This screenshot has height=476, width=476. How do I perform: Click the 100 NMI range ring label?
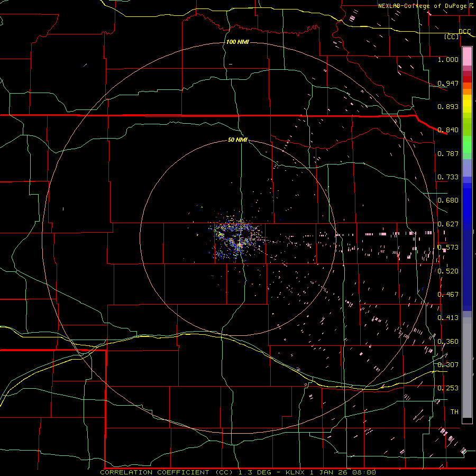(x=237, y=42)
